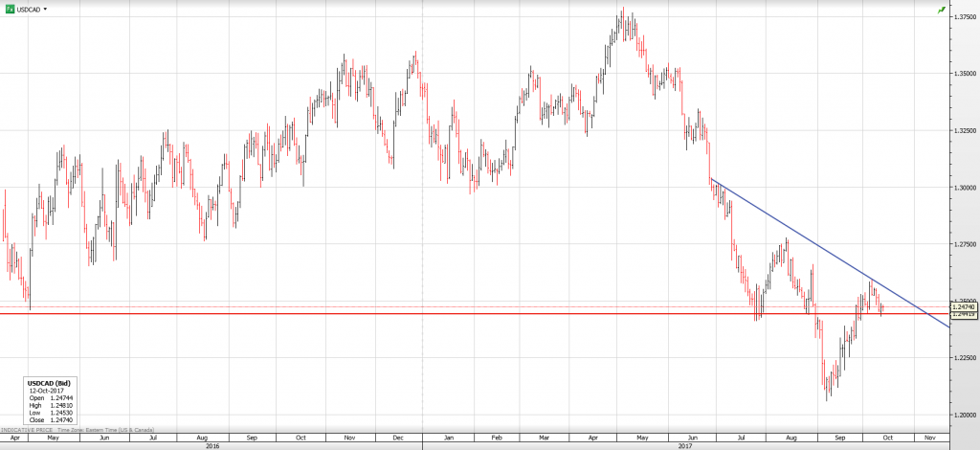Image resolution: width=980 pixels, height=450 pixels.
Task: Click the Close value in the OHLC box
Action: (x=59, y=419)
